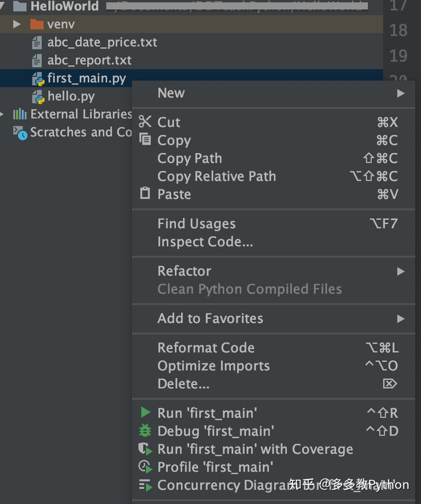Screen dimensions: 421x504
Task: Select abc_report.txt file
Action: tap(89, 60)
